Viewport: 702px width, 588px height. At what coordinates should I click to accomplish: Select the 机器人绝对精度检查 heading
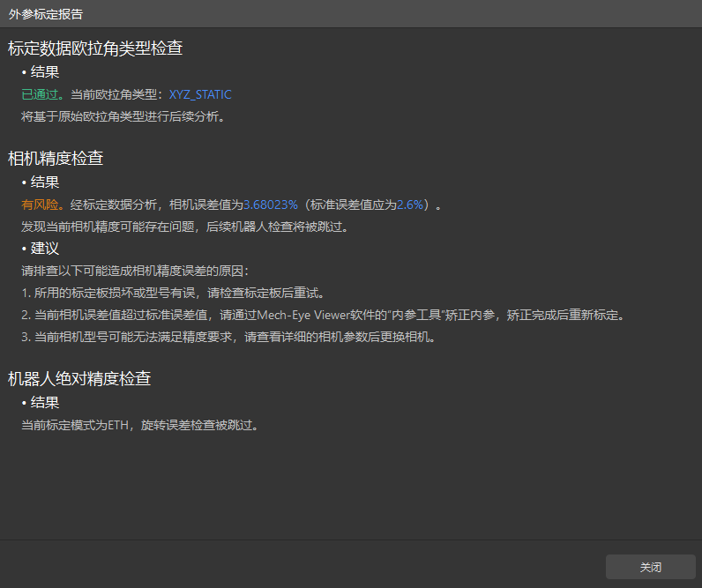(79, 379)
